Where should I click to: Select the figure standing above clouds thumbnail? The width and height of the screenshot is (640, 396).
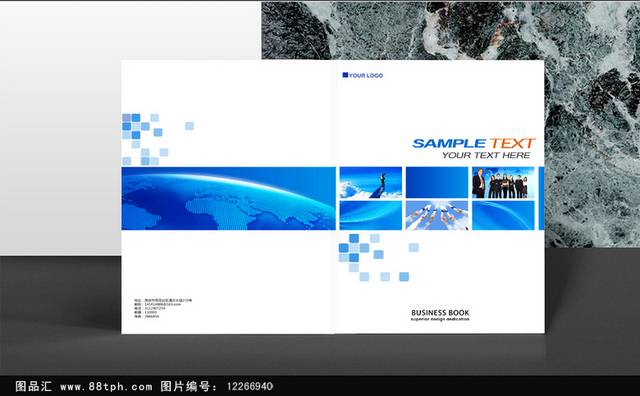pyautogui.click(x=371, y=182)
